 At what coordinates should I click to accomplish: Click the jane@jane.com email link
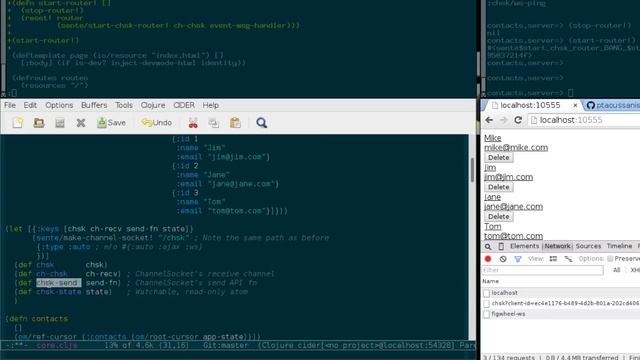[x=513, y=207]
